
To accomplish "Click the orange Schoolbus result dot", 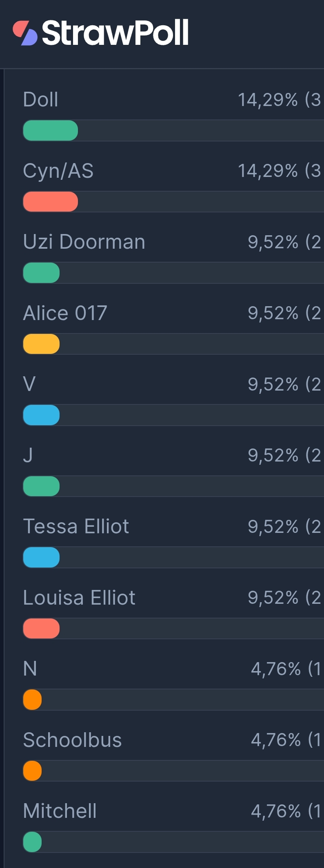I will coord(32,771).
